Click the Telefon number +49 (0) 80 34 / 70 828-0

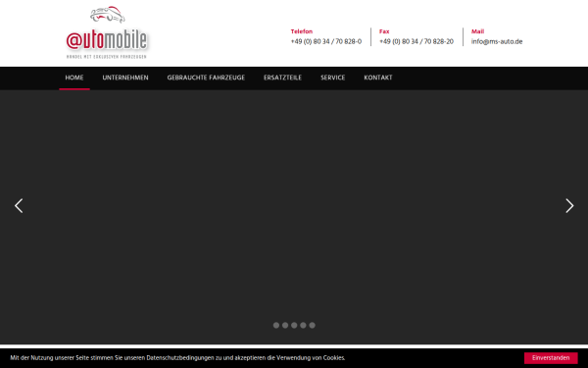(326, 41)
